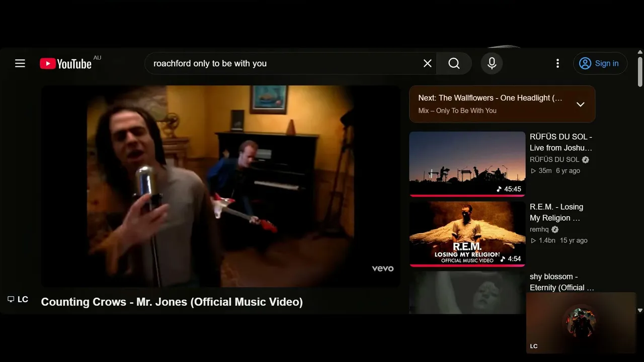Click the page scrollbar down arrow
This screenshot has width=644, height=362.
[x=640, y=310]
